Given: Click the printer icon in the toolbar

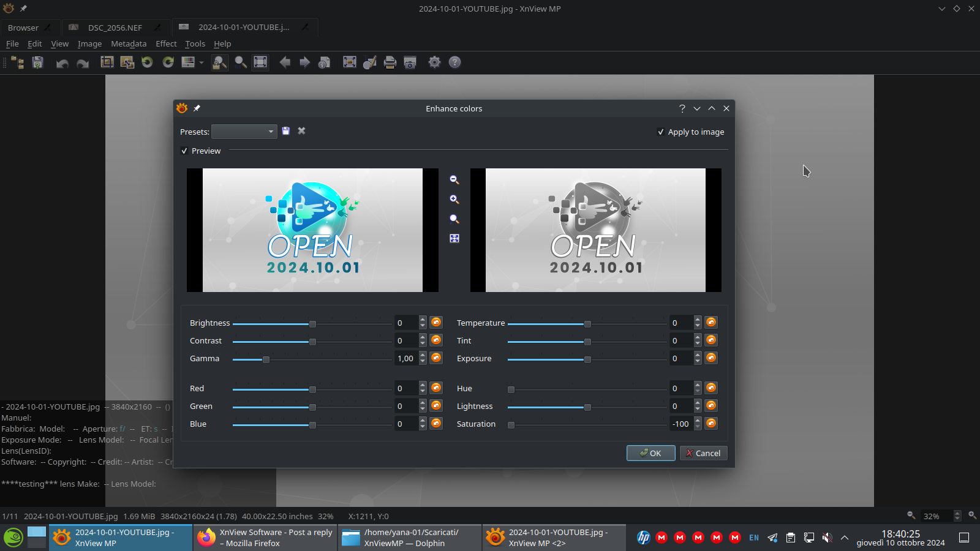Looking at the screenshot, I should (x=390, y=62).
